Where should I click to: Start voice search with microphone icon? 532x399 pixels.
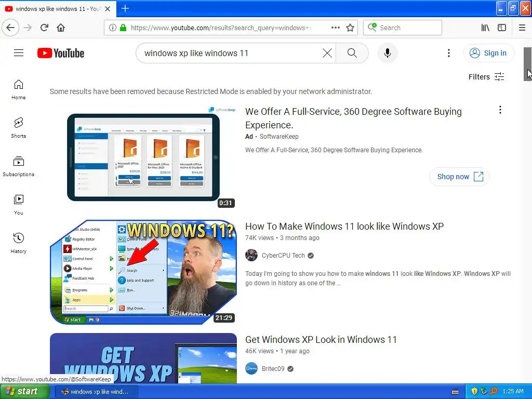388,53
